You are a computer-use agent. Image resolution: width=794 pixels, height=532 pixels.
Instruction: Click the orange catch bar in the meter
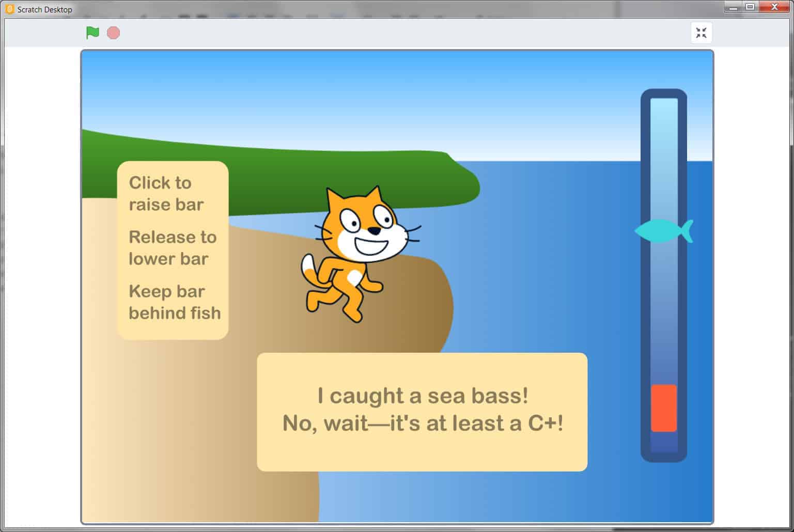tap(663, 408)
